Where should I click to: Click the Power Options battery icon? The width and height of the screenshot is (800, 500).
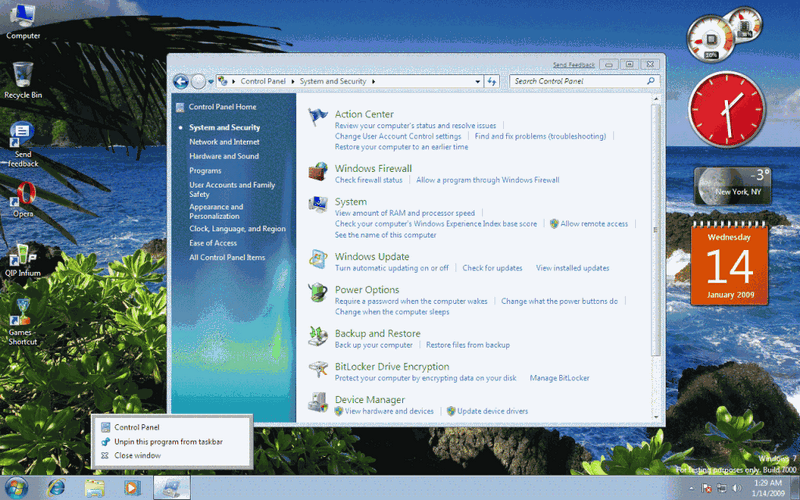[x=318, y=292]
